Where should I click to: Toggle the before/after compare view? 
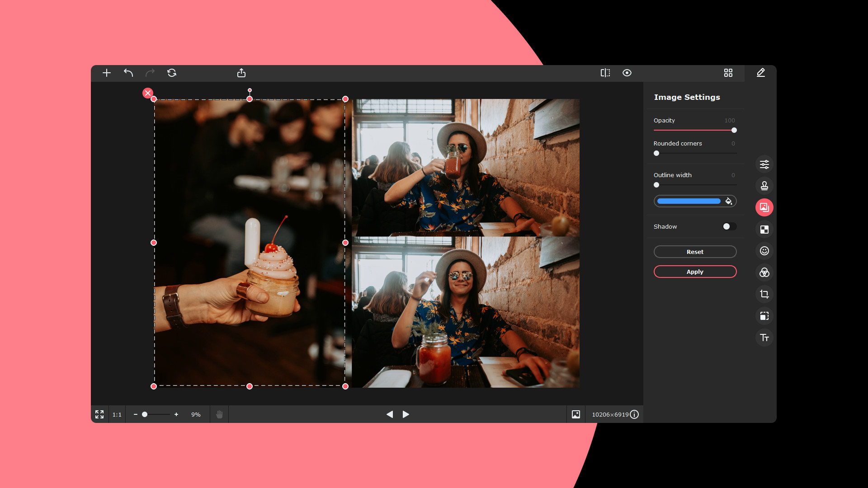(606, 73)
